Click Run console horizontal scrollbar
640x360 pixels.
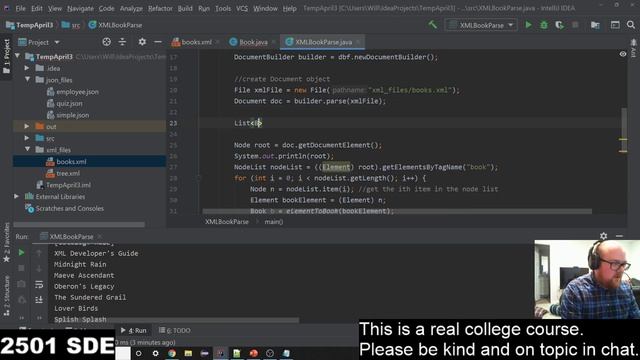click(174, 320)
